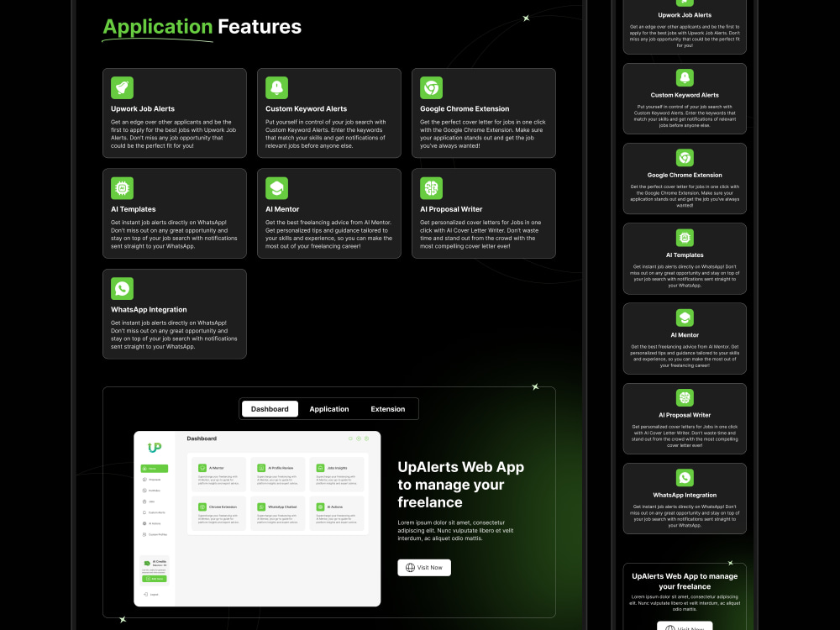Click the 'AI Mentor' title in desktop layout
The height and width of the screenshot is (630, 840).
pos(282,209)
